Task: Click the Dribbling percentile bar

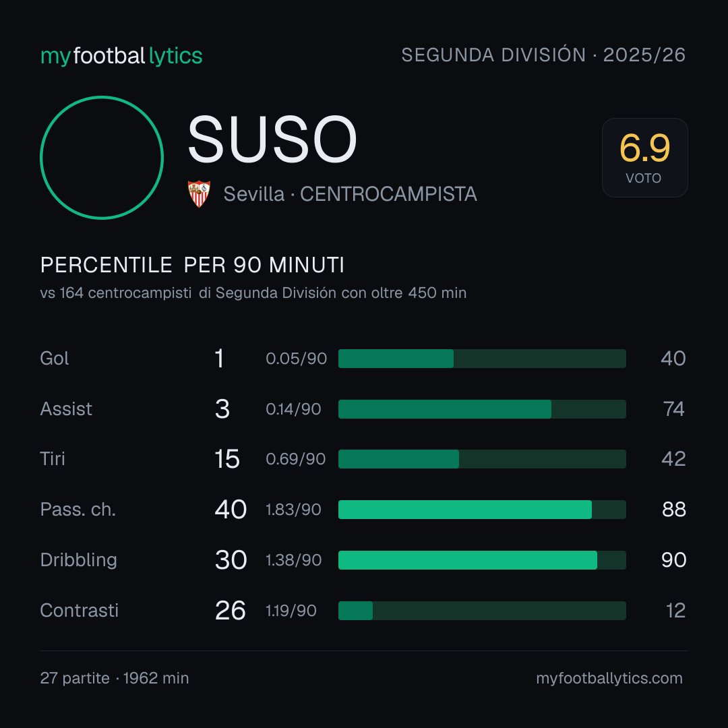Action: [482, 560]
